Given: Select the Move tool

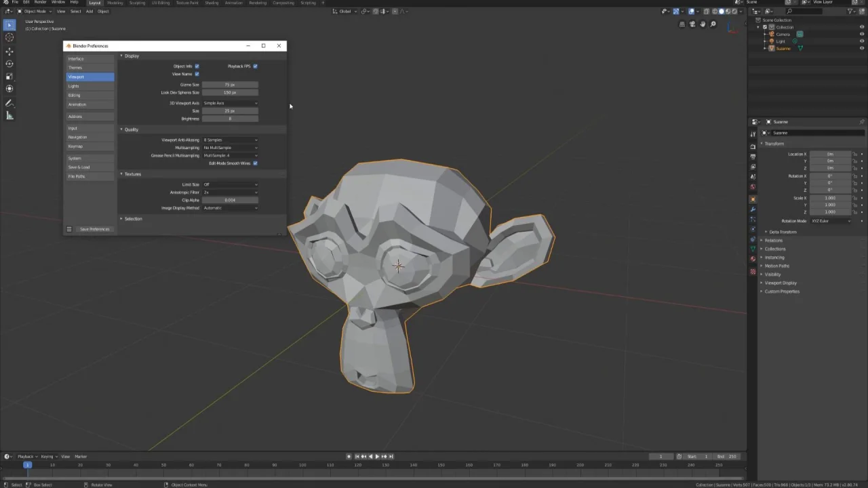Looking at the screenshot, I should 9,52.
